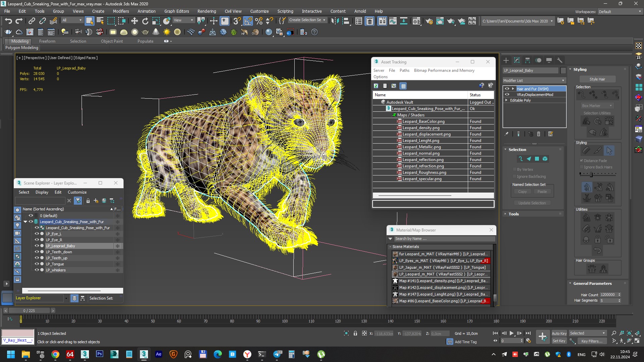Open Create Selection Set dropdown
Image resolution: width=644 pixels, height=362 pixels.
pos(307,20)
